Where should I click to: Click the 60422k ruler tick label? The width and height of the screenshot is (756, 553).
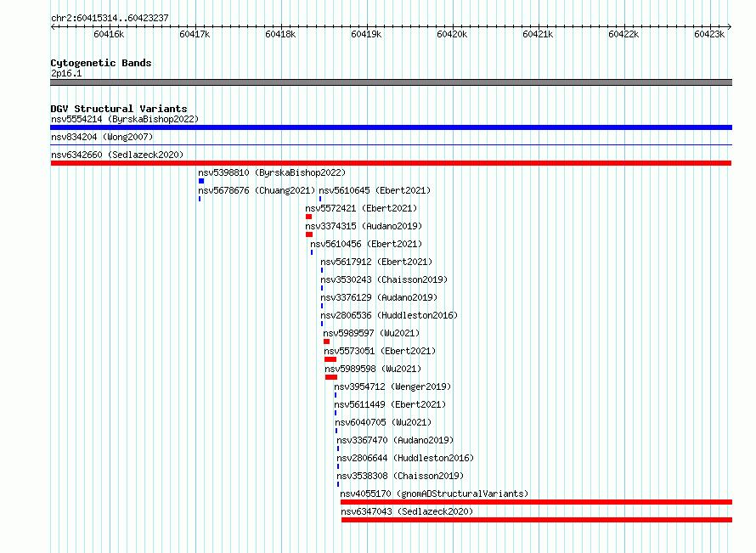[x=623, y=34]
